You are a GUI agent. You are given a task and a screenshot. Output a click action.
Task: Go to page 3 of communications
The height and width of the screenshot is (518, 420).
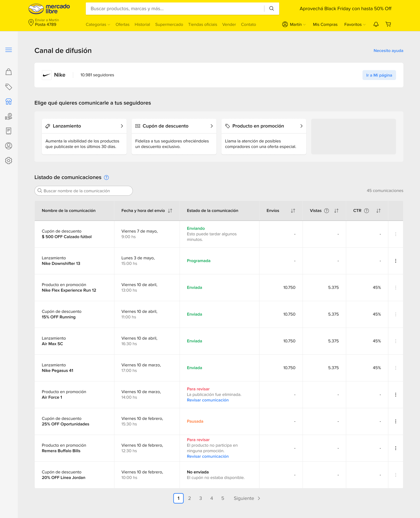(x=201, y=498)
